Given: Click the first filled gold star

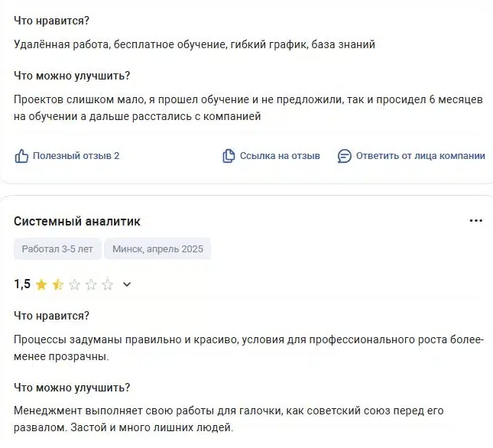Looking at the screenshot, I should pos(41,284).
